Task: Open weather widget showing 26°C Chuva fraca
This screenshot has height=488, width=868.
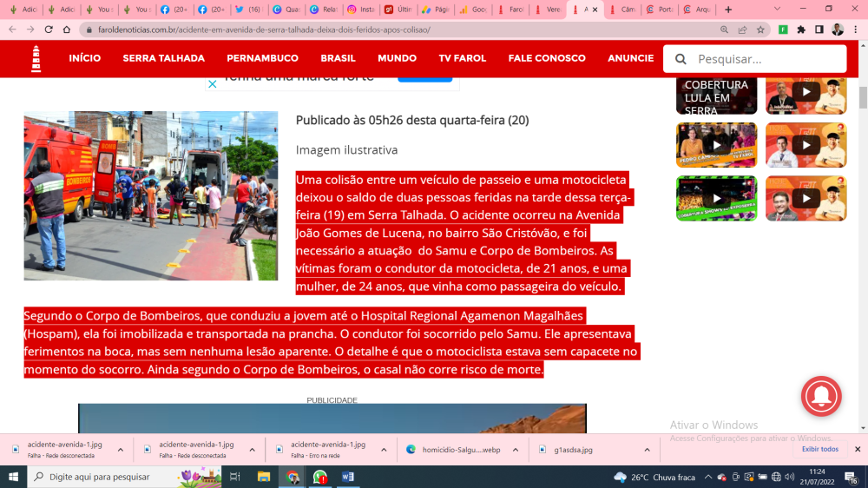Action: 654,477
